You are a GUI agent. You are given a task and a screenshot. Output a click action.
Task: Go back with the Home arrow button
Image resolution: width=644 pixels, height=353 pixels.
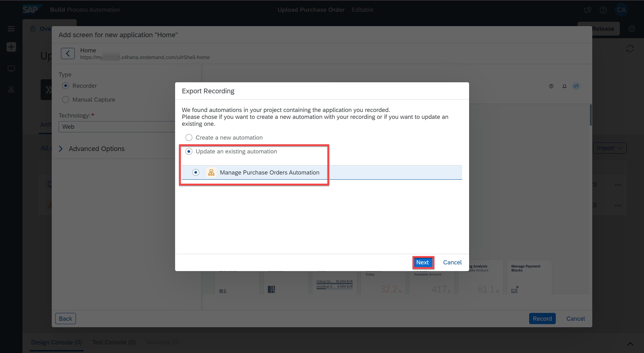pos(68,53)
